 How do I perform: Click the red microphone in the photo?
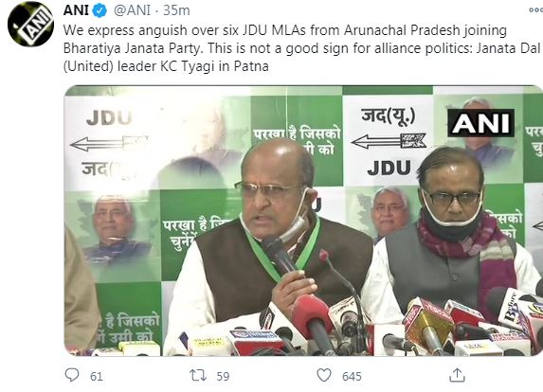[x=312, y=320]
